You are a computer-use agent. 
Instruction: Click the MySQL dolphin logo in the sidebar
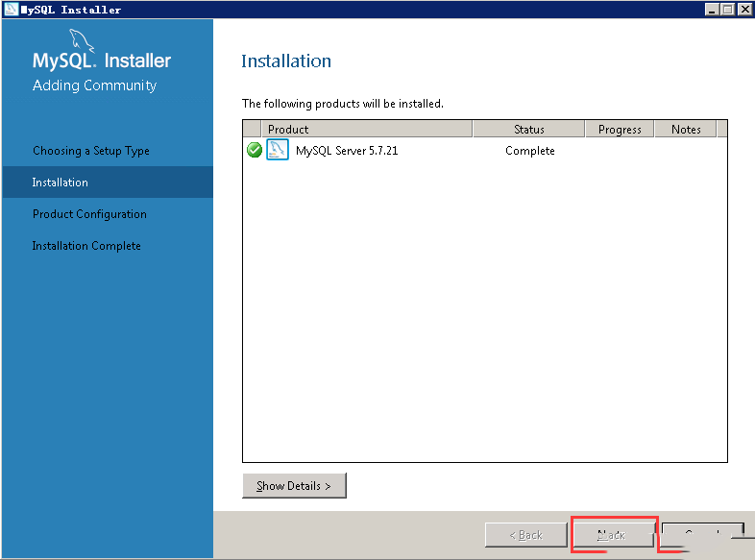coord(82,40)
